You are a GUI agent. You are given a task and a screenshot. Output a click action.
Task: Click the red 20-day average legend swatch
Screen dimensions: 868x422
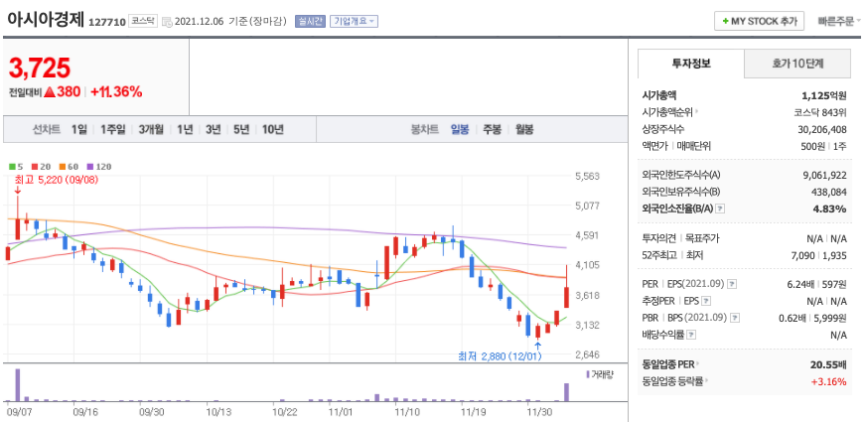[x=35, y=167]
